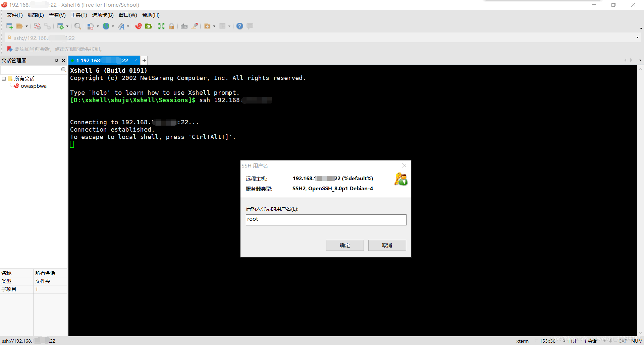Expand the properties icon dropdown arrow
Viewport: 644px width, 345px height.
[67, 26]
